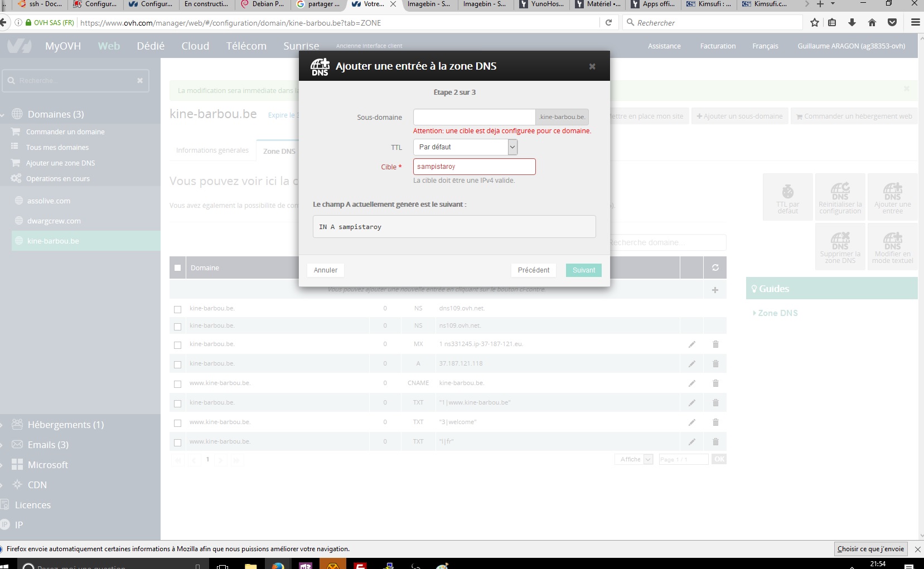This screenshot has height=569, width=924.
Task: Delete the MX record with trash icon
Action: [x=715, y=344]
